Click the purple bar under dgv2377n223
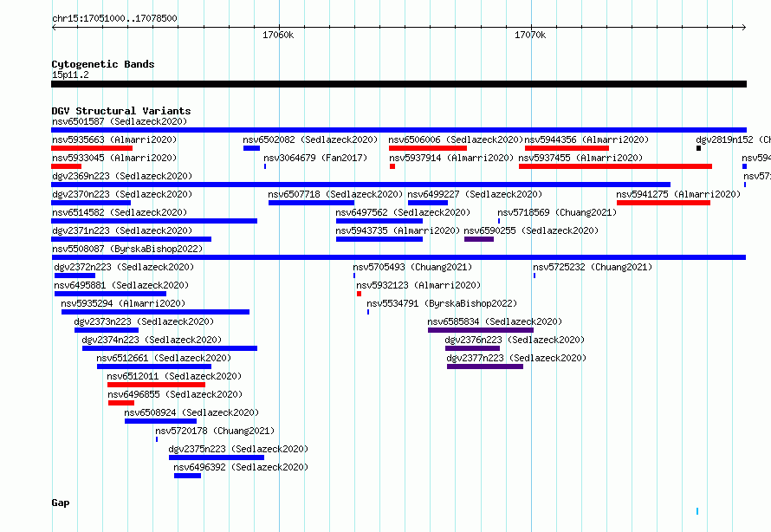The height and width of the screenshot is (532, 771). (485, 367)
